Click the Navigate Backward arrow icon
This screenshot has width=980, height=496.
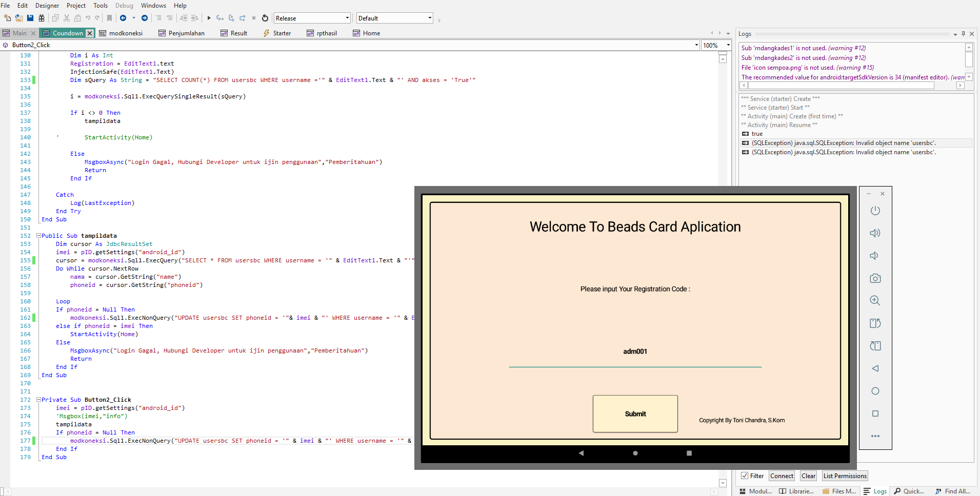(x=123, y=18)
